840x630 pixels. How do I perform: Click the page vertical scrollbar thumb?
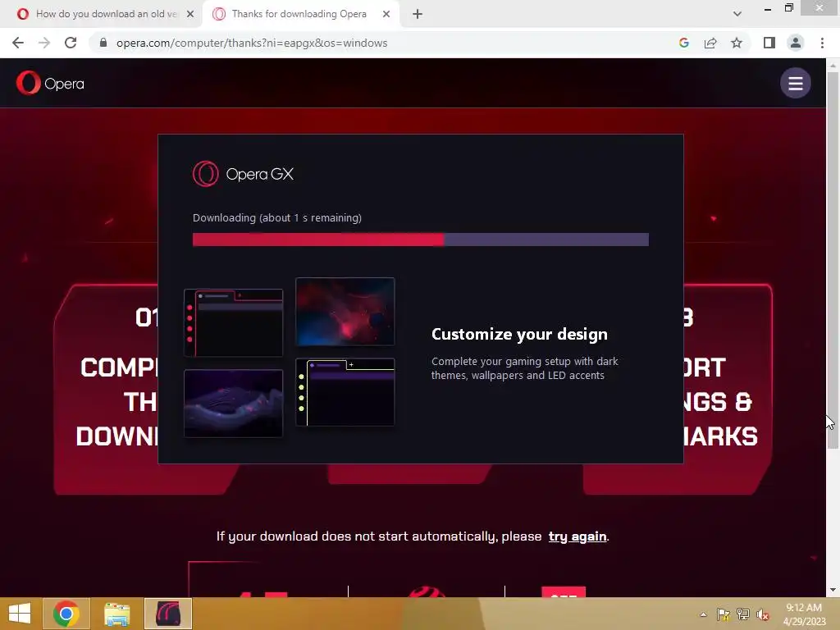(x=833, y=260)
